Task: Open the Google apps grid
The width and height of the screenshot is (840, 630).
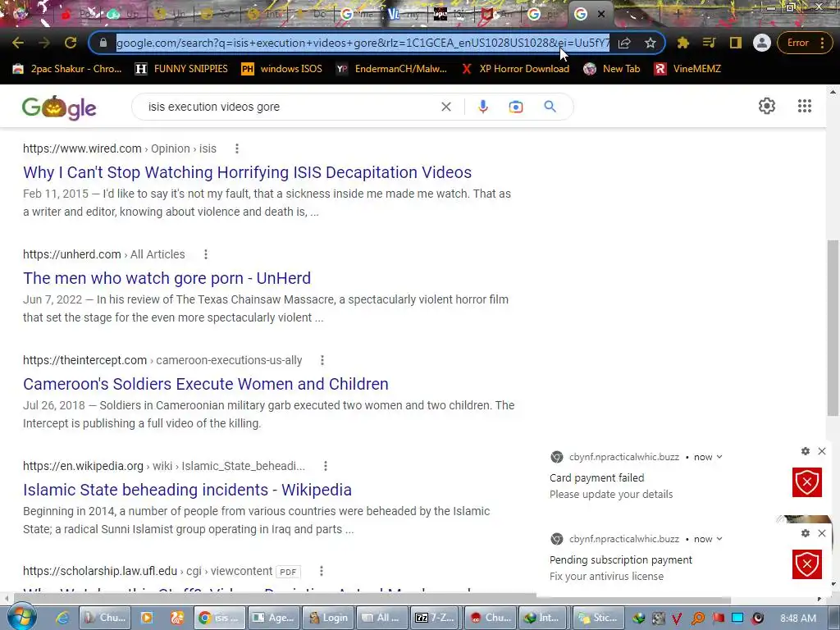Action: coord(804,106)
